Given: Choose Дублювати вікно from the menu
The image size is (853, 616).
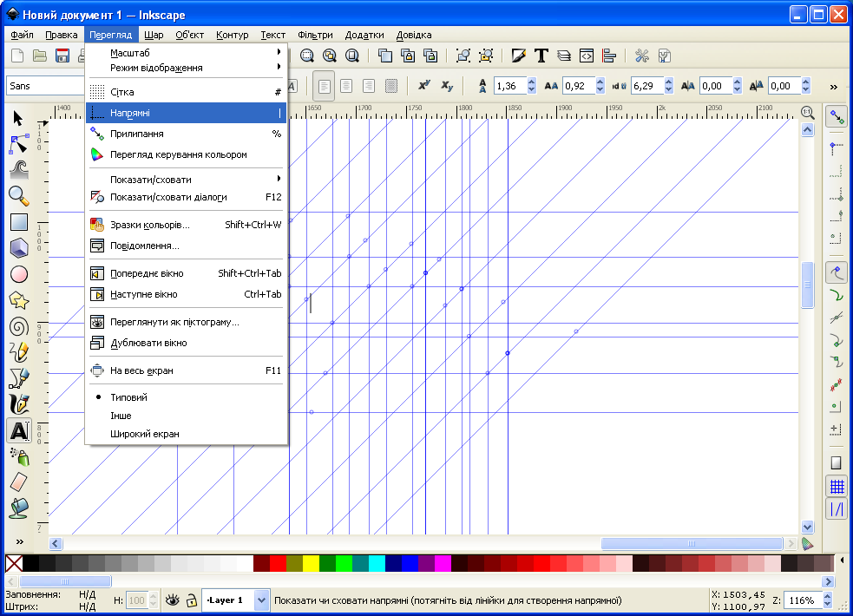Looking at the screenshot, I should (x=186, y=343).
